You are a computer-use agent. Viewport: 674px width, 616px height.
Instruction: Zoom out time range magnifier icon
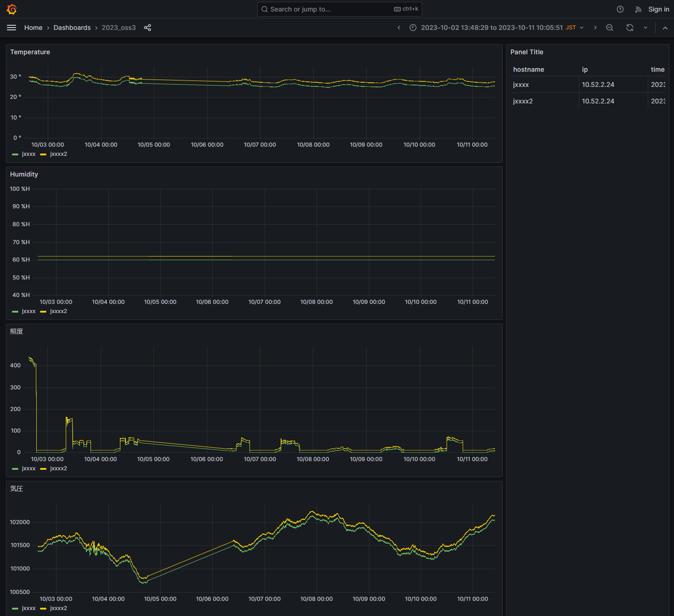pos(610,28)
